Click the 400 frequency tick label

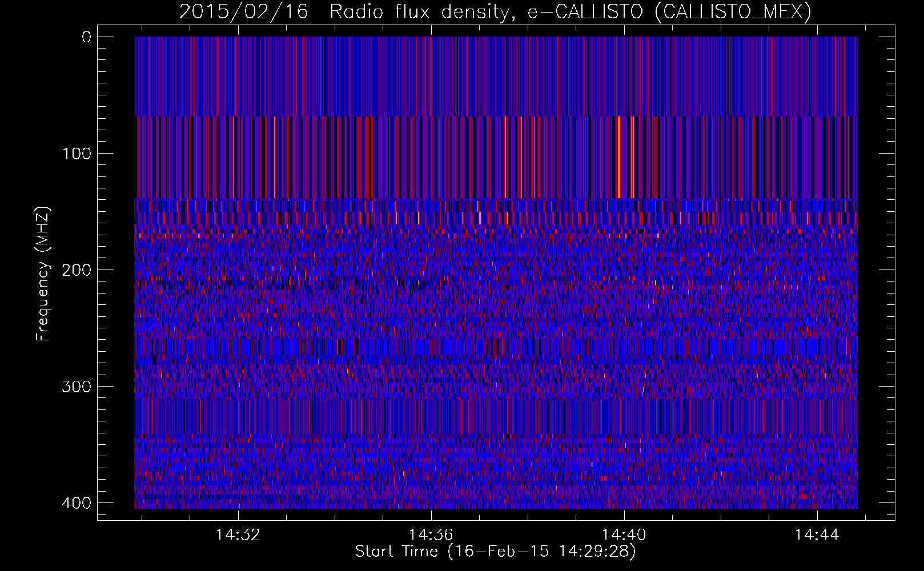pyautogui.click(x=77, y=503)
